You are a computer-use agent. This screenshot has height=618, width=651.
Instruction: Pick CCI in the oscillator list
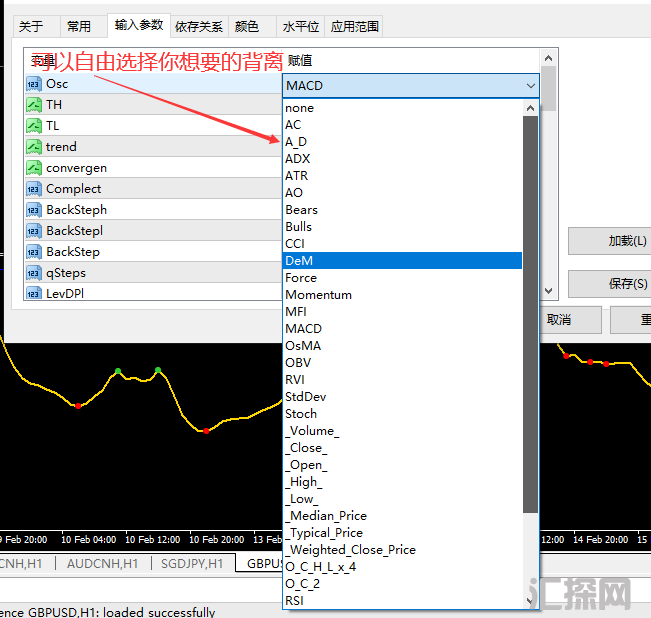402,244
